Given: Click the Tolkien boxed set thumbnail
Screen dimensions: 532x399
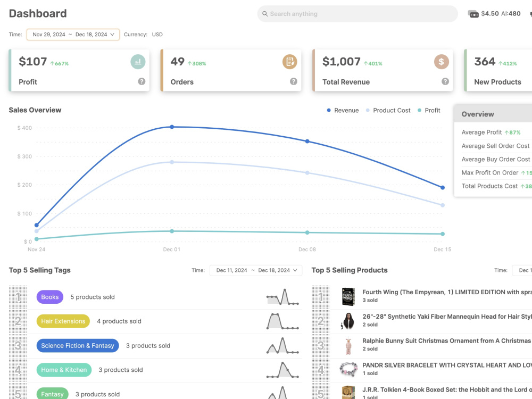Looking at the screenshot, I should point(348,393).
